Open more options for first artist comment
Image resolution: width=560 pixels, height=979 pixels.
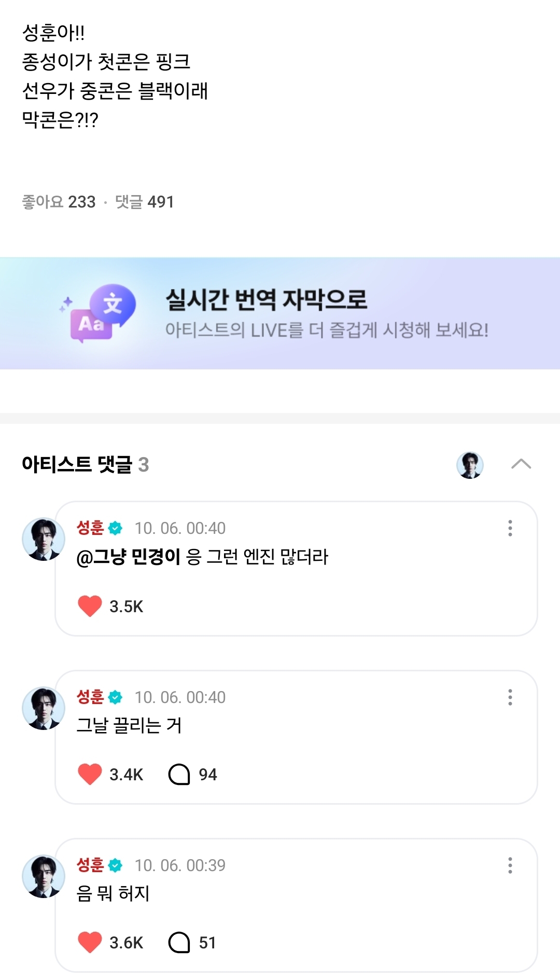point(510,528)
